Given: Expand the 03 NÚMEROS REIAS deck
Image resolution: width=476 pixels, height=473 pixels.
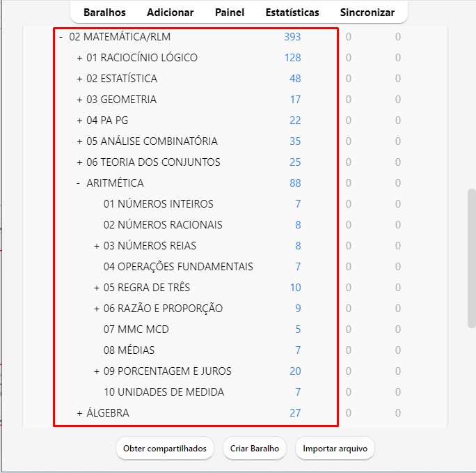Looking at the screenshot, I should coord(97,246).
